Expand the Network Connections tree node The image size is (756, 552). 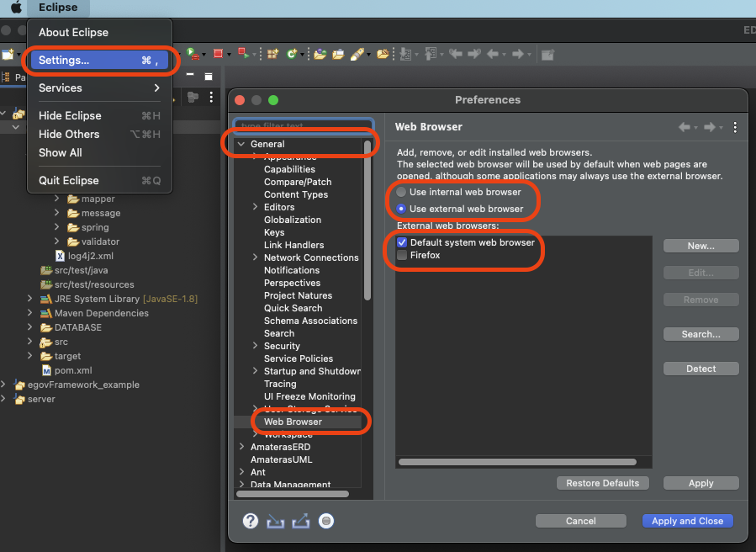[x=255, y=257]
